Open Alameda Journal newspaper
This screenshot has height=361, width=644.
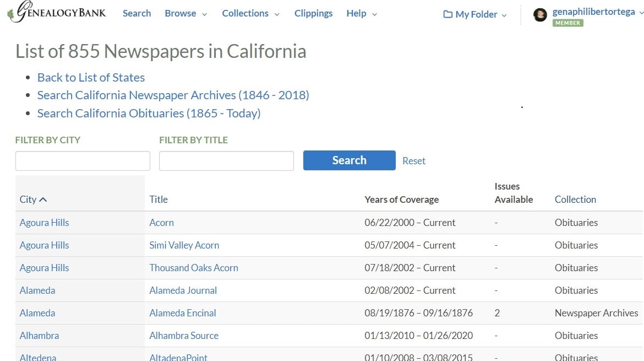183,290
